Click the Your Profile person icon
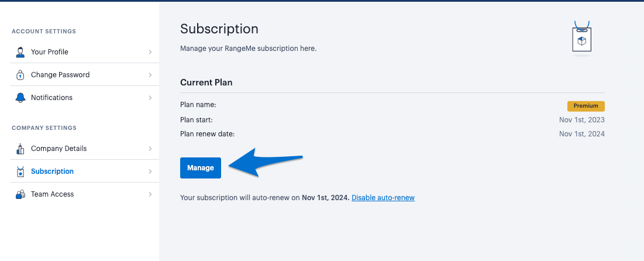The width and height of the screenshot is (644, 261). [x=20, y=52]
